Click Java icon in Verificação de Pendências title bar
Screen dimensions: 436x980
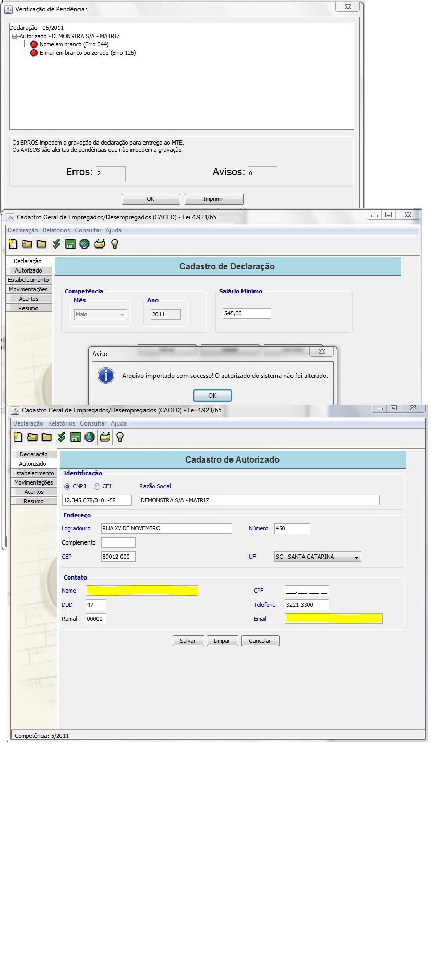[x=9, y=9]
